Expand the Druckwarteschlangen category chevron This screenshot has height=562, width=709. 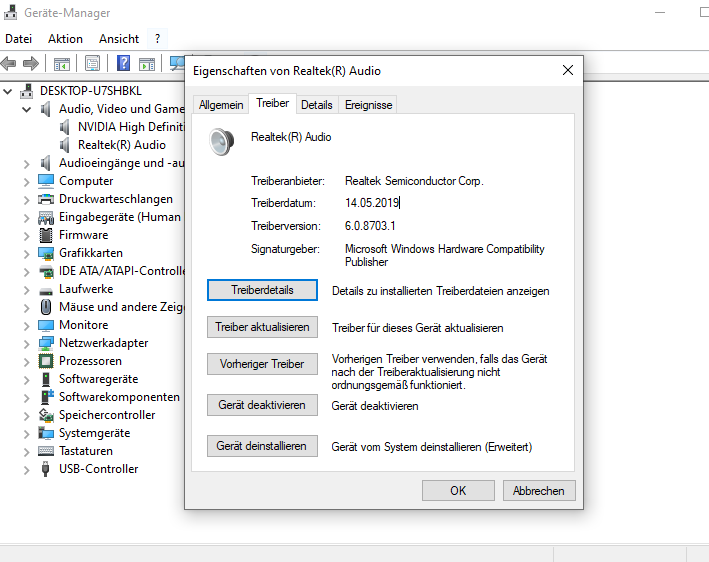[27, 200]
